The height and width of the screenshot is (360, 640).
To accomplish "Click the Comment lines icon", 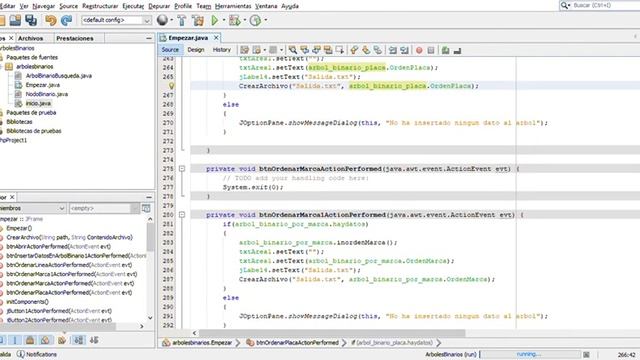I will click(x=445, y=50).
